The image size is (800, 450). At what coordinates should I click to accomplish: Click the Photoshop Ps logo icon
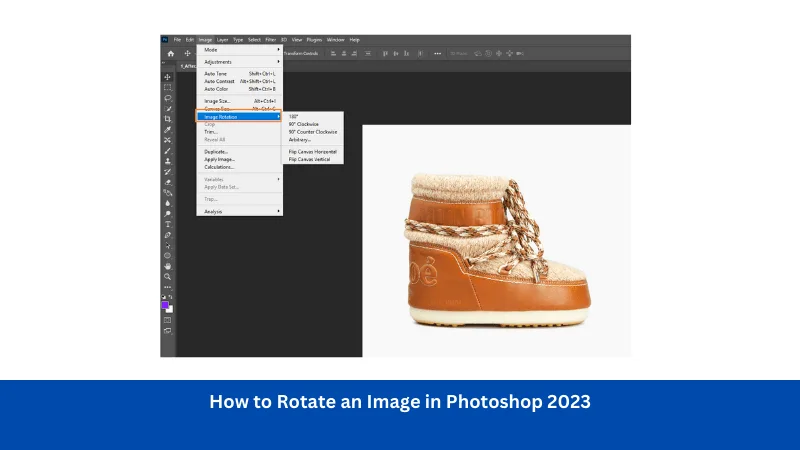point(165,40)
